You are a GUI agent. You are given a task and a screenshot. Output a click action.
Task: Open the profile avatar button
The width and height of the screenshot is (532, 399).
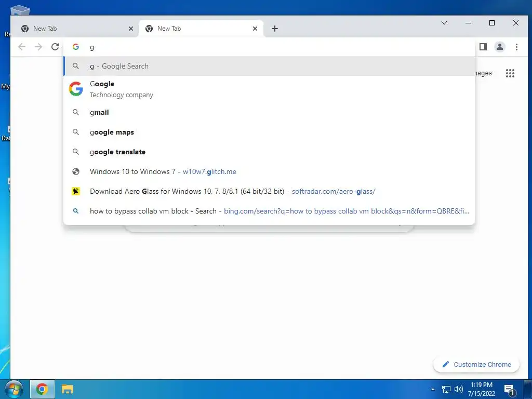[x=499, y=47]
